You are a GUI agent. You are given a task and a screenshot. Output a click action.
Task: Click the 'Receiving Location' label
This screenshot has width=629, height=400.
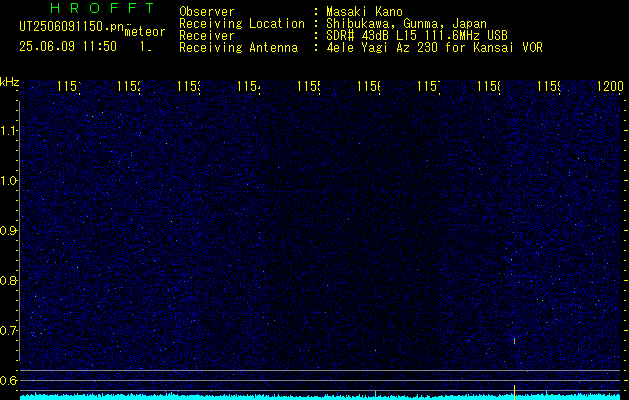242,24
